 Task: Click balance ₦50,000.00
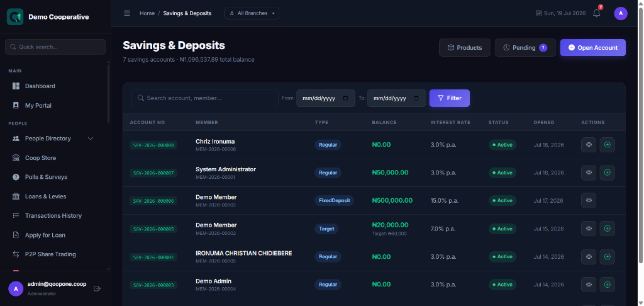click(390, 173)
